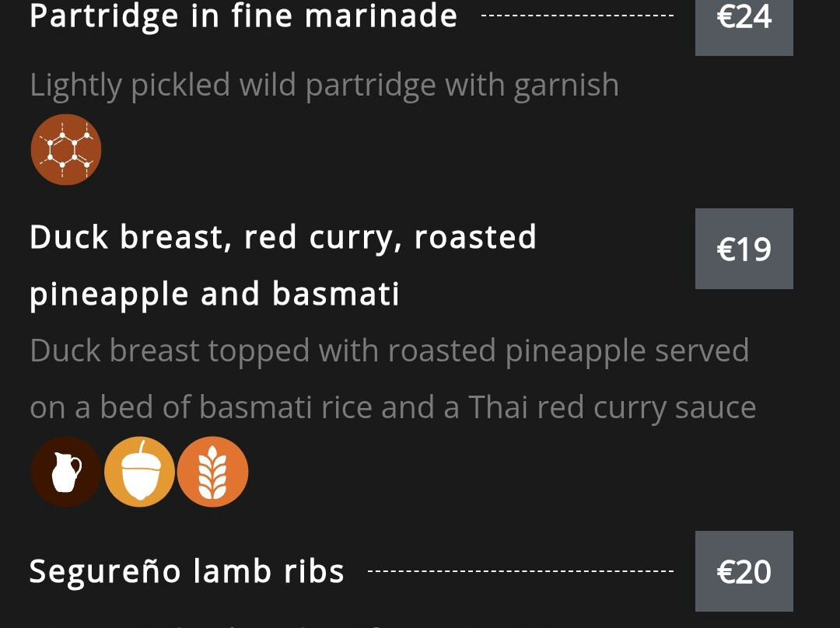Click the 'pineapple and basmati' title line
840x628 pixels.
pos(215,294)
